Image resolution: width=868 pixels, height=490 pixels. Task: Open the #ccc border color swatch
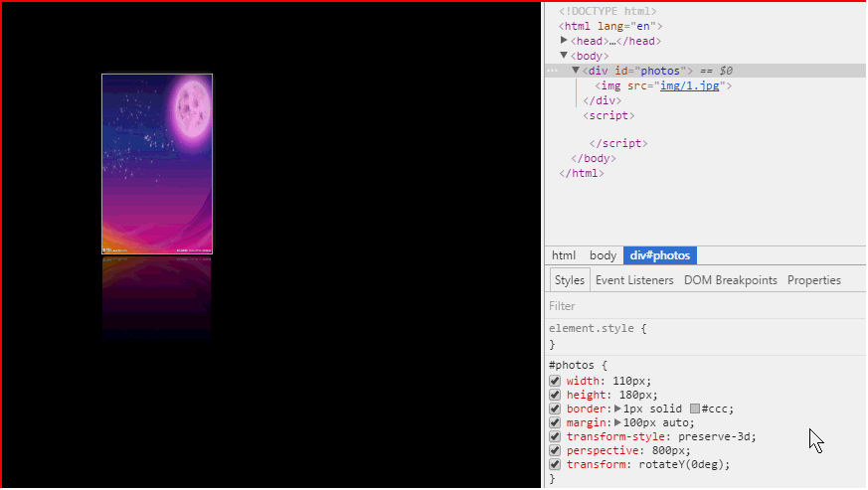tap(695, 408)
